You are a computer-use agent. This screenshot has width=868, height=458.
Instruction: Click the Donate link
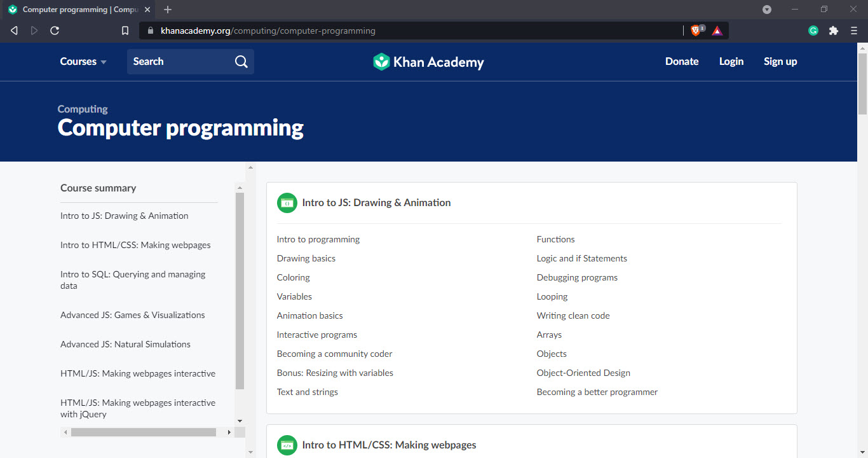682,62
